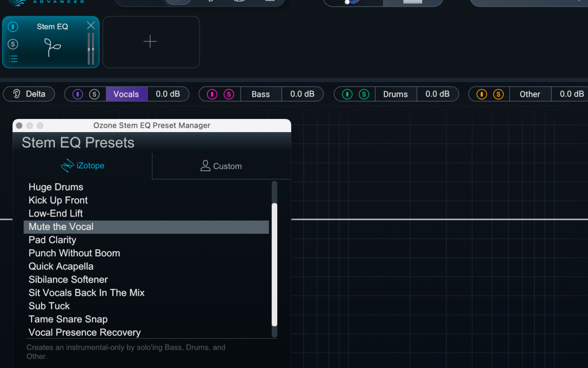Bypass the Bass stem
The width and height of the screenshot is (588, 368).
(x=212, y=94)
